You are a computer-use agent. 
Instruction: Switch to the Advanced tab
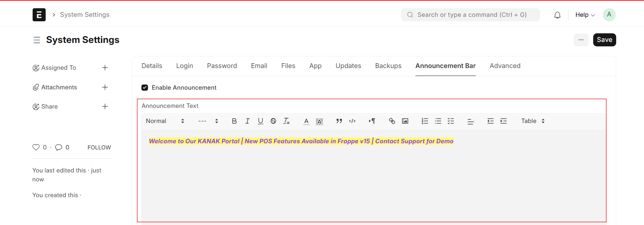(505, 66)
